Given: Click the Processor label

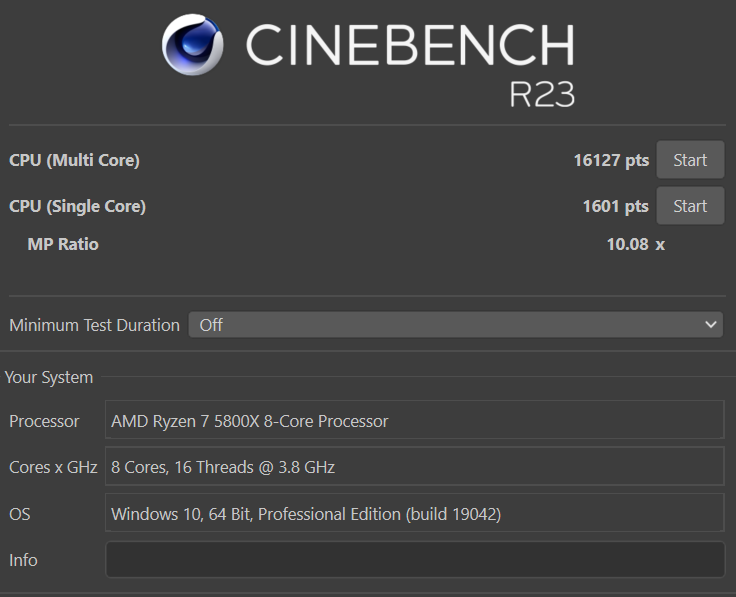Looking at the screenshot, I should [x=44, y=421].
